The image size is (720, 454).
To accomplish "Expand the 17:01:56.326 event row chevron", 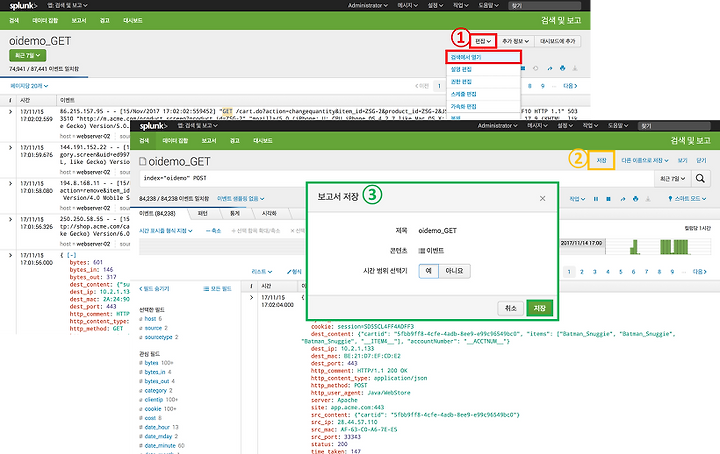I will pos(11,219).
